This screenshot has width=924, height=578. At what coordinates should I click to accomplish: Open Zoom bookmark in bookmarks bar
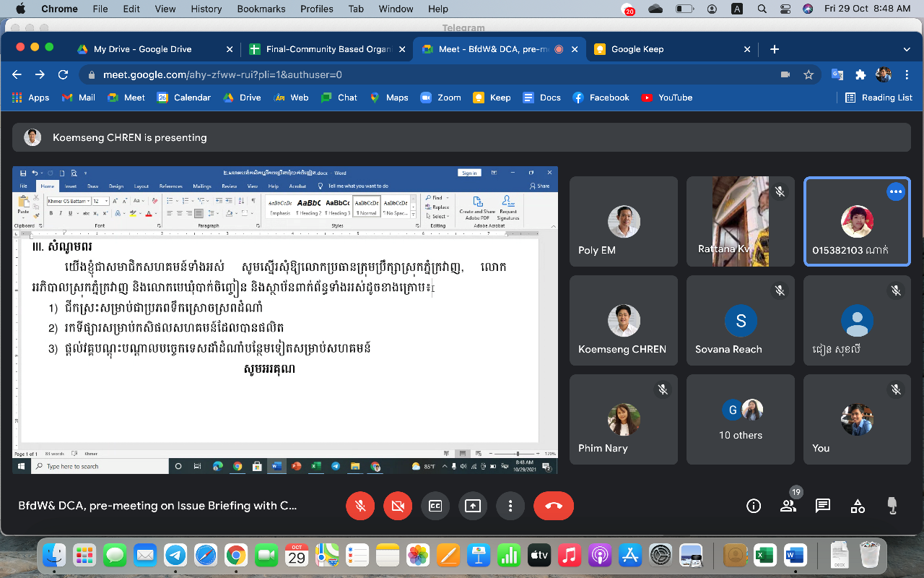pos(440,98)
